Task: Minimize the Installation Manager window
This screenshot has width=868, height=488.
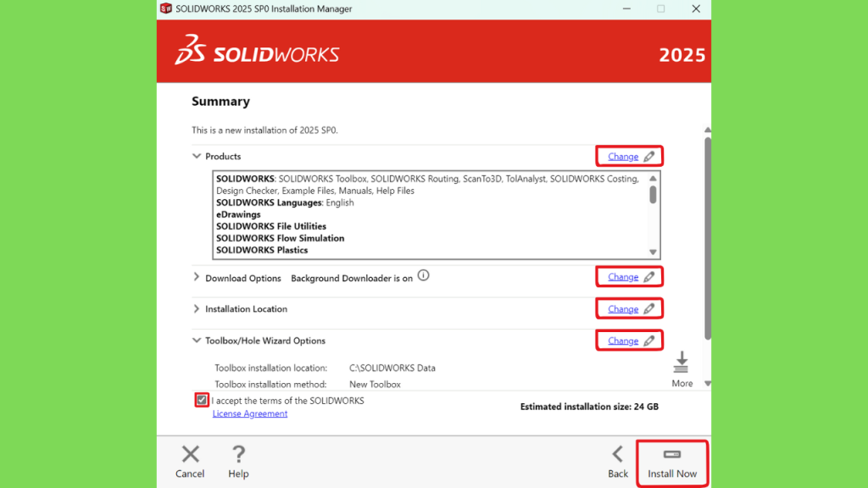Action: pyautogui.click(x=626, y=8)
